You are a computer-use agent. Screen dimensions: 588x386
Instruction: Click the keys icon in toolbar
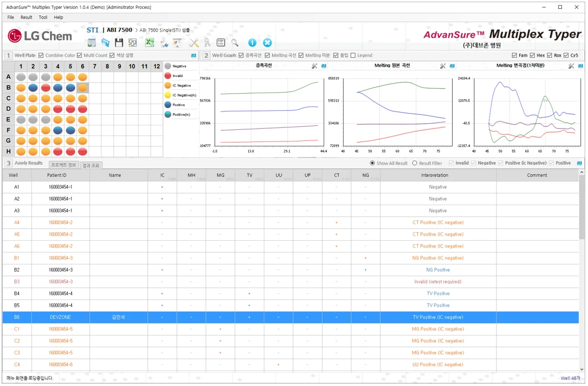pos(207,43)
